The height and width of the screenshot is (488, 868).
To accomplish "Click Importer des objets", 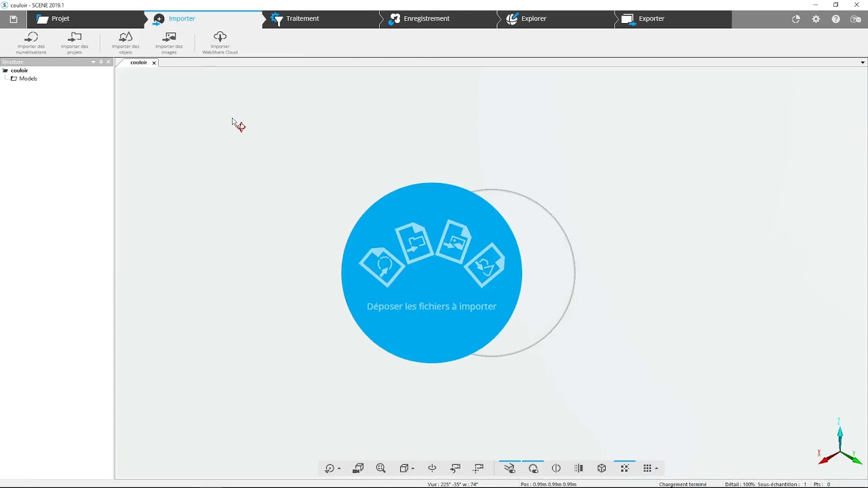I will [x=125, y=43].
